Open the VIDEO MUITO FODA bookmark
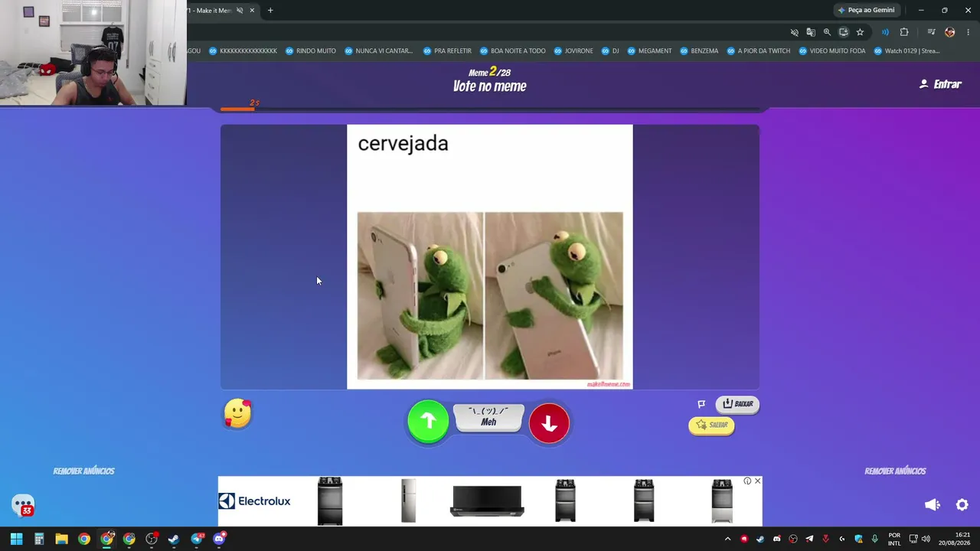Viewport: 980px width, 551px height. (832, 51)
